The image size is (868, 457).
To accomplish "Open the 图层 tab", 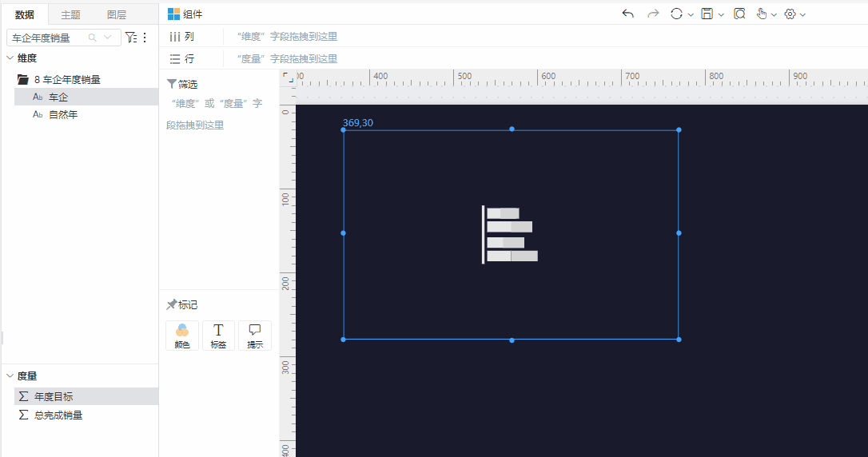I will coord(116,14).
